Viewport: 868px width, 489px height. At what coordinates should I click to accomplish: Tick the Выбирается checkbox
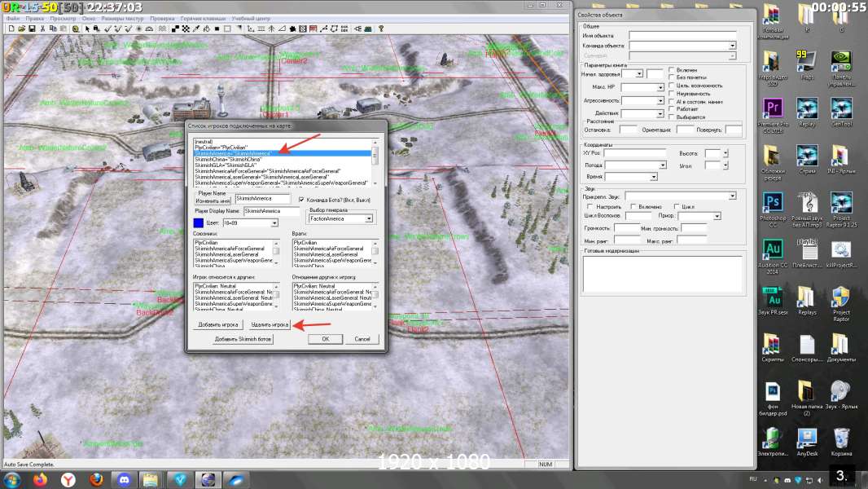(672, 117)
